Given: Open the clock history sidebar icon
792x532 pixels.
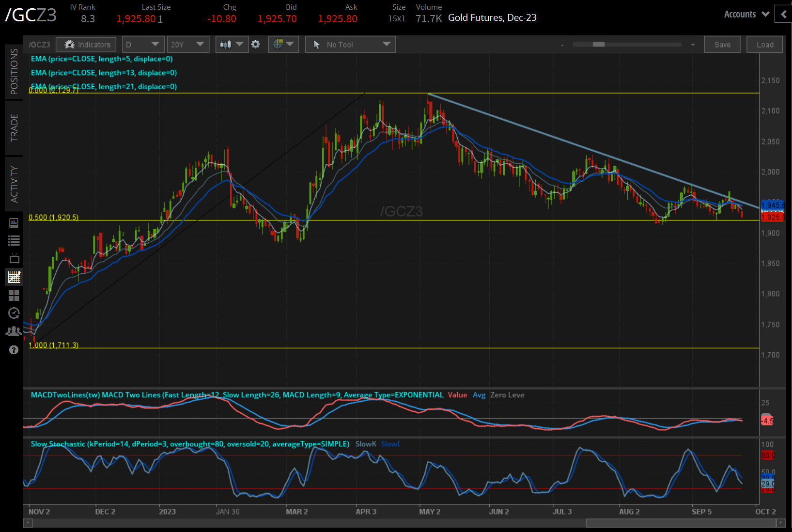Looking at the screenshot, I should [x=14, y=313].
